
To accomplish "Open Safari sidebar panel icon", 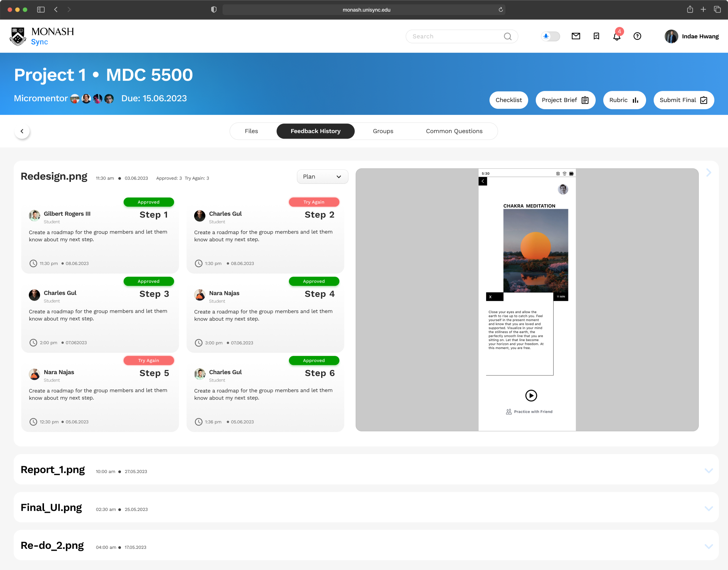I will click(x=41, y=10).
